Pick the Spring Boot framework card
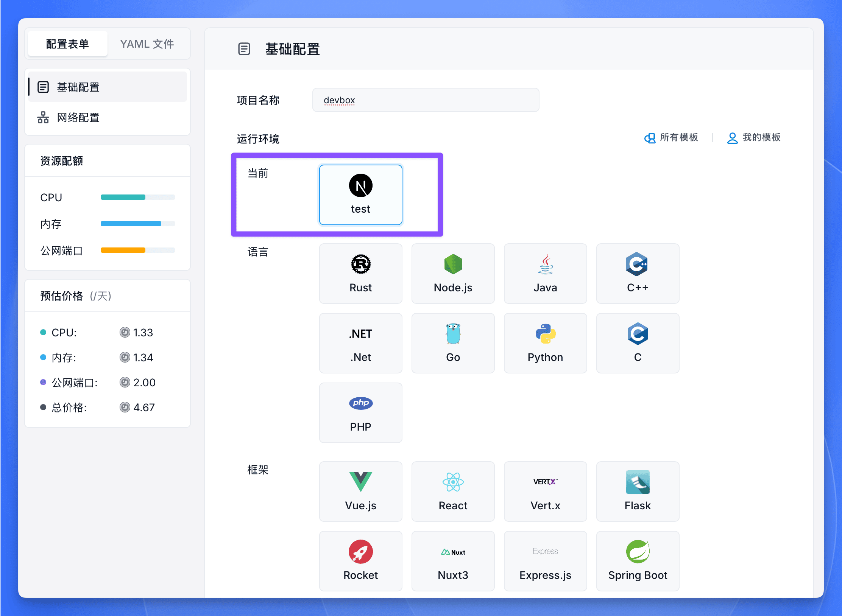The image size is (842, 616). [638, 561]
